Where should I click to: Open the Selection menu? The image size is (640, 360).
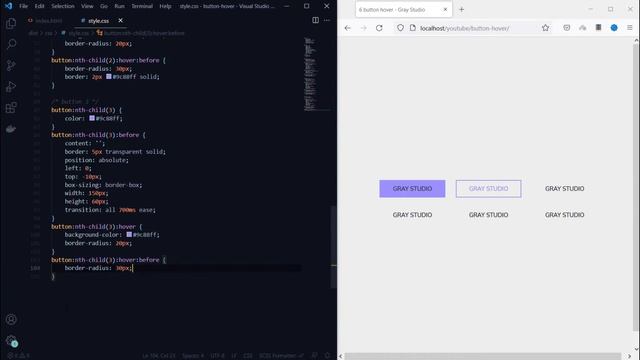[63, 6]
